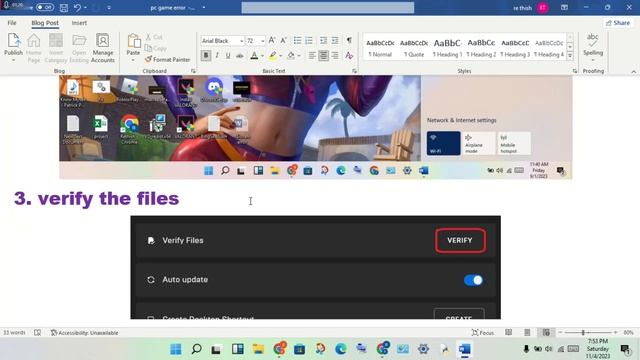Open Microsoft Edge from the taskbar
The height and width of the screenshot is (360, 640).
click(341, 349)
